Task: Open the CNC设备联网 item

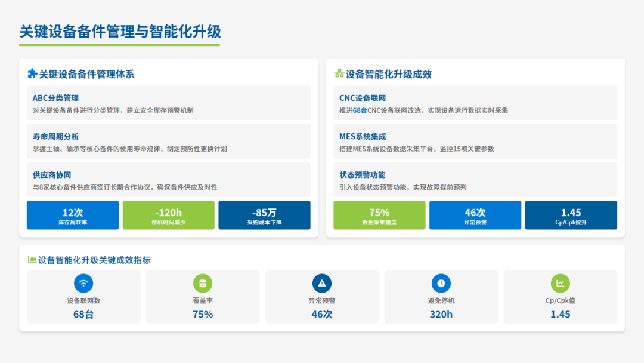Action: pos(475,103)
